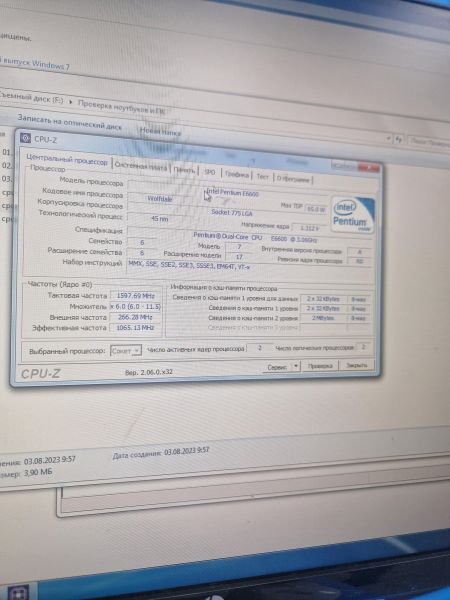Switch to the Системная плата tab

(x=141, y=166)
